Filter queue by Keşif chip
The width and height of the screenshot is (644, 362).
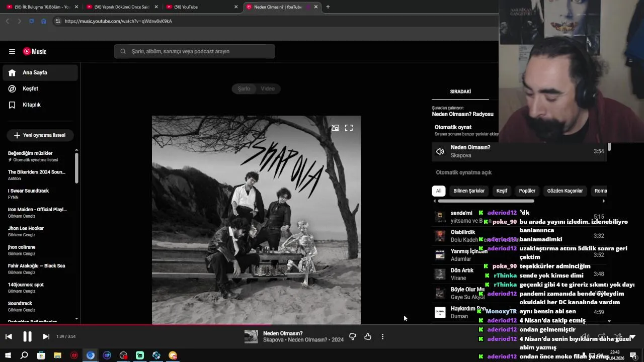pyautogui.click(x=502, y=191)
